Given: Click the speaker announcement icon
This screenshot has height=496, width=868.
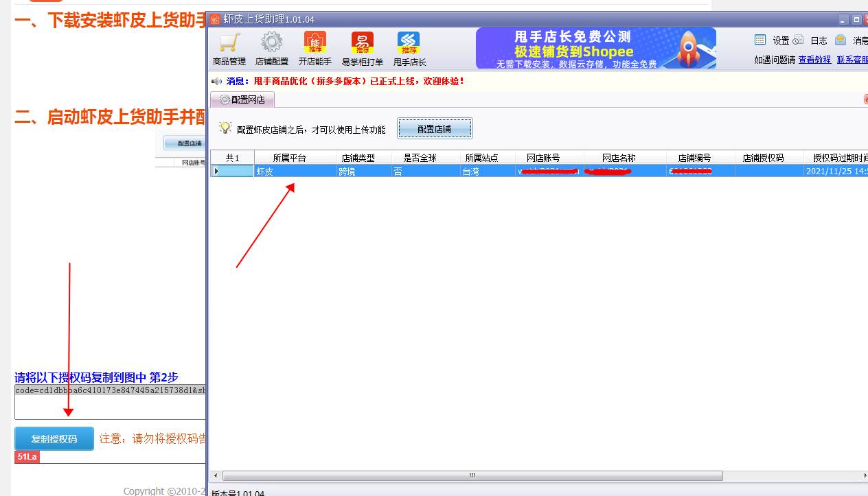Looking at the screenshot, I should (x=217, y=81).
